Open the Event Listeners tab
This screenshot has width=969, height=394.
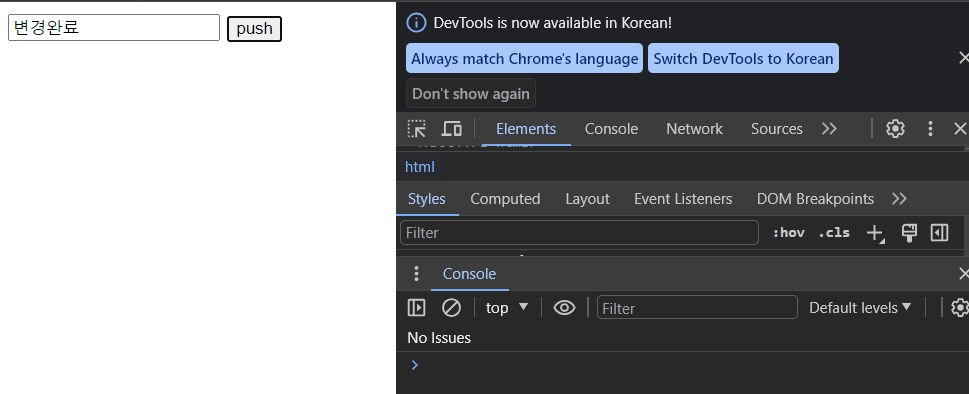[683, 199]
